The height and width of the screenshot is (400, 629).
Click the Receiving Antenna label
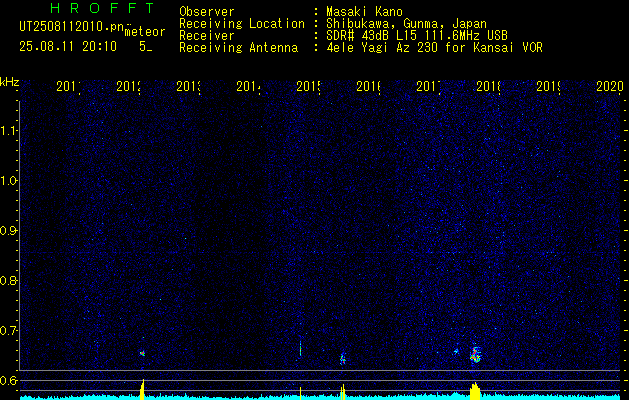pos(238,48)
